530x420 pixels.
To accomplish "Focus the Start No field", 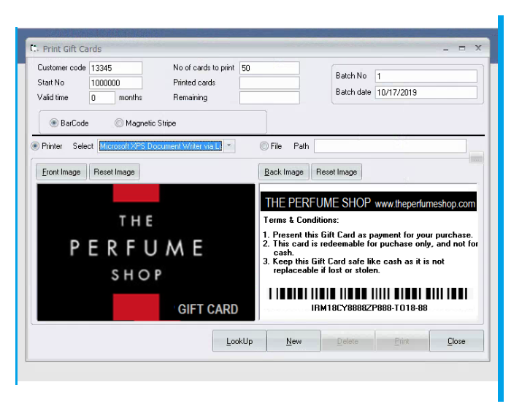I will 115,83.
